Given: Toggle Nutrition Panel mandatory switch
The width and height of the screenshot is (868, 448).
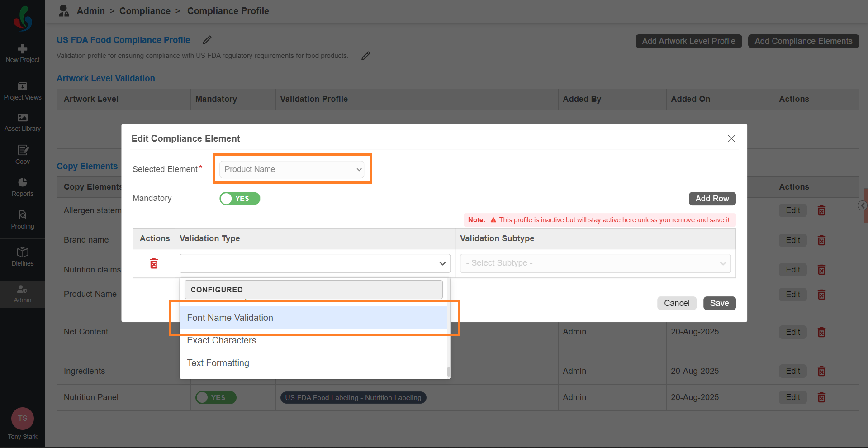Looking at the screenshot, I should point(216,397).
